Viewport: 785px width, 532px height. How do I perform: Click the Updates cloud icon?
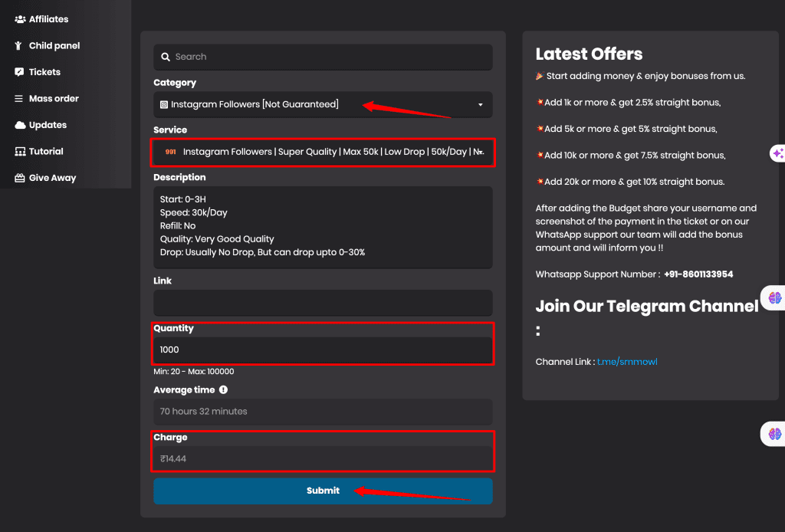tap(20, 125)
